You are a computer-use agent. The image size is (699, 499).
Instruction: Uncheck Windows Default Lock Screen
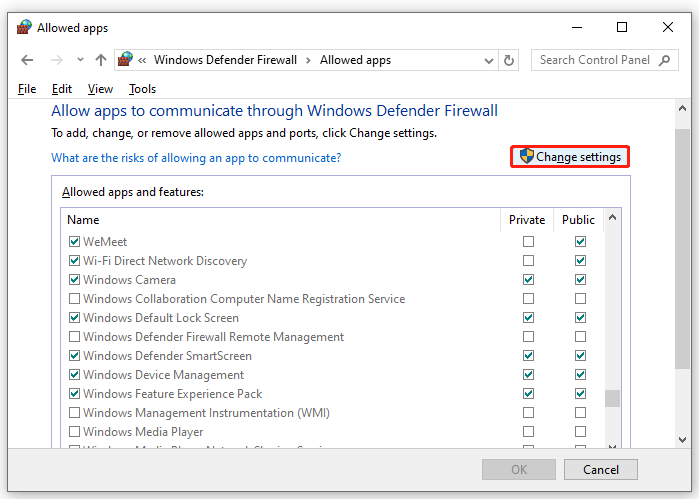pyautogui.click(x=74, y=318)
